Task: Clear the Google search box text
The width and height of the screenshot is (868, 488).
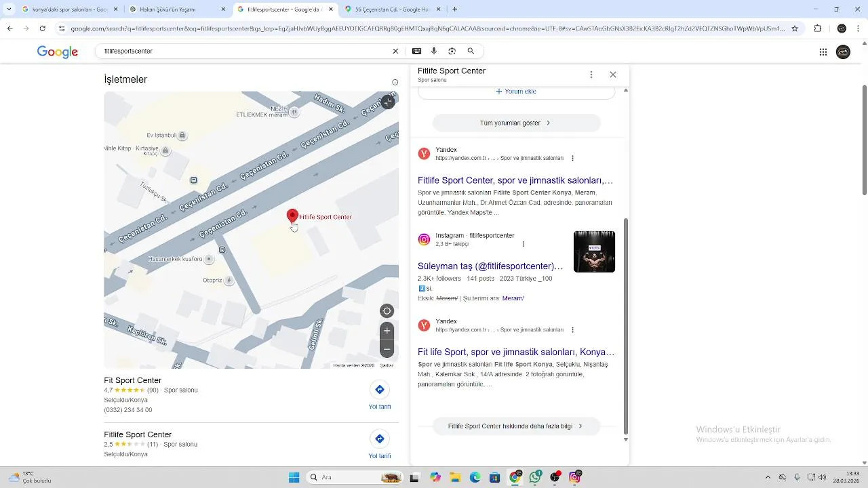Action: coord(395,51)
